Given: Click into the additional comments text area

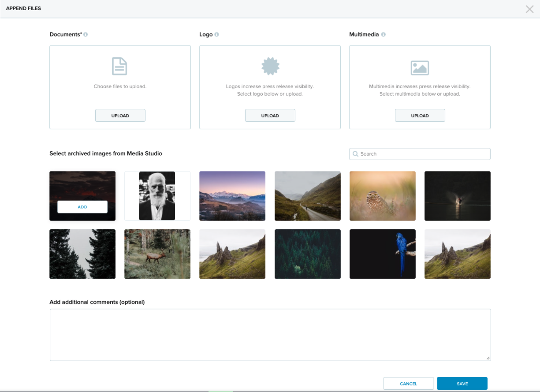Looking at the screenshot, I should 270,335.
